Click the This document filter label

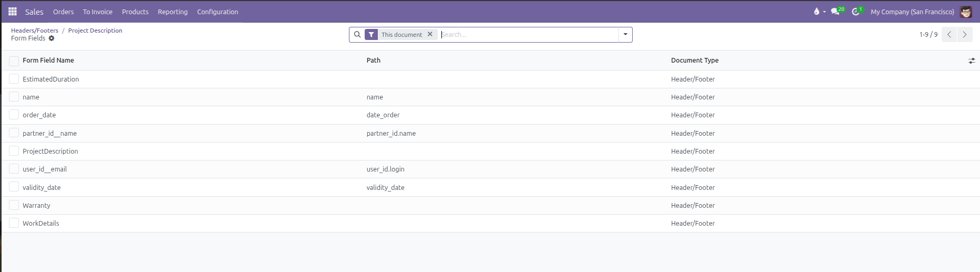(x=402, y=35)
